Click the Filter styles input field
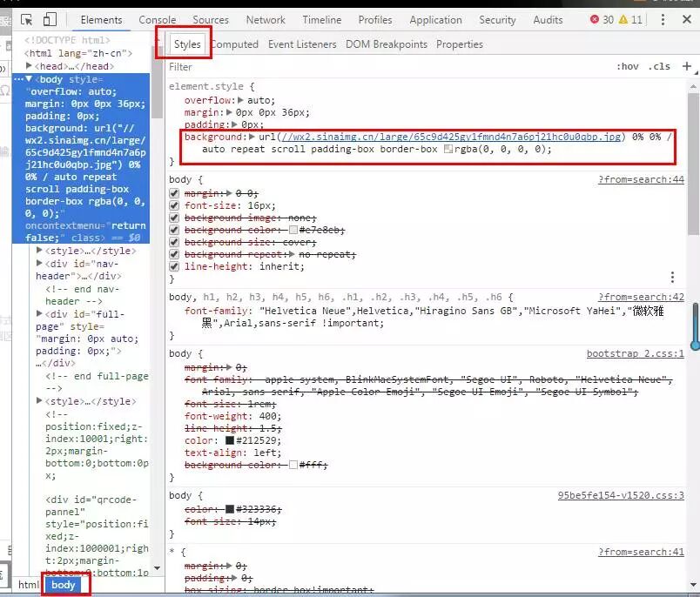 [x=383, y=67]
